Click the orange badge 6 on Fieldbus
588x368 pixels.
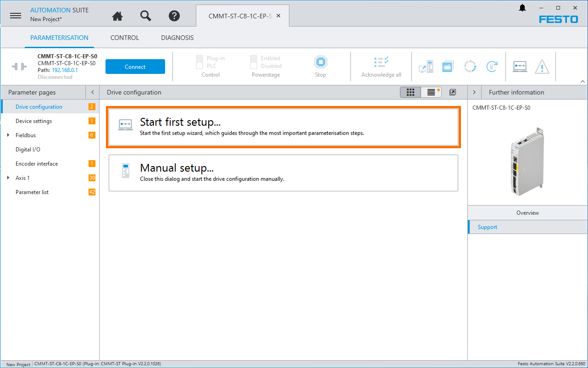click(92, 135)
